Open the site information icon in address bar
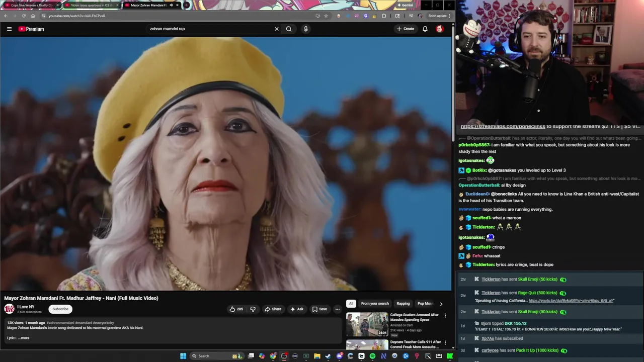 pyautogui.click(x=43, y=16)
